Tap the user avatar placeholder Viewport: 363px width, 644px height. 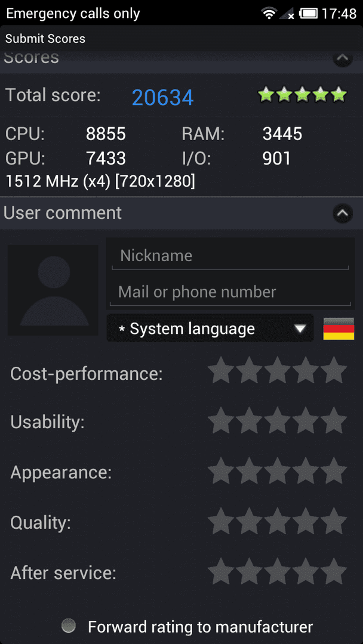pyautogui.click(x=53, y=290)
